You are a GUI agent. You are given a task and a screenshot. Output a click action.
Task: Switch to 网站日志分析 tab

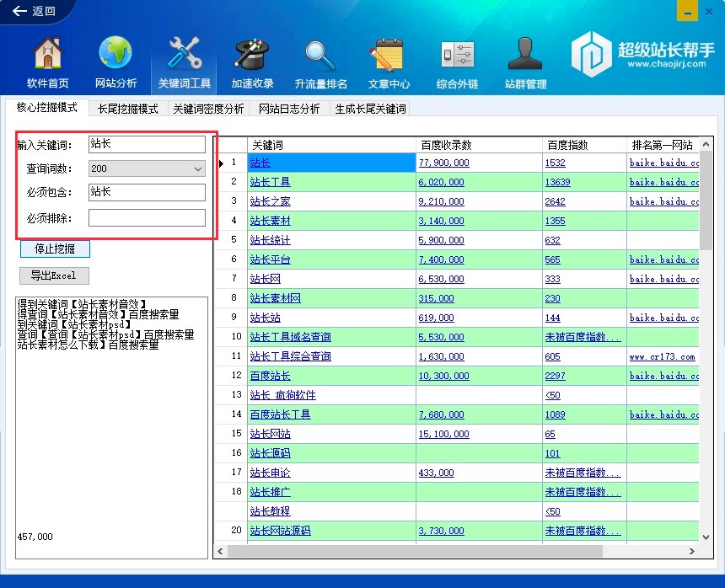(289, 109)
